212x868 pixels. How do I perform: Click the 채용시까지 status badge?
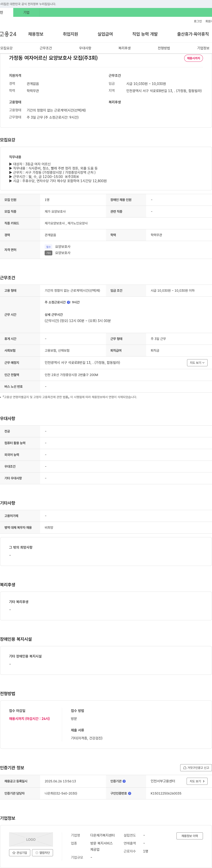click(x=193, y=58)
